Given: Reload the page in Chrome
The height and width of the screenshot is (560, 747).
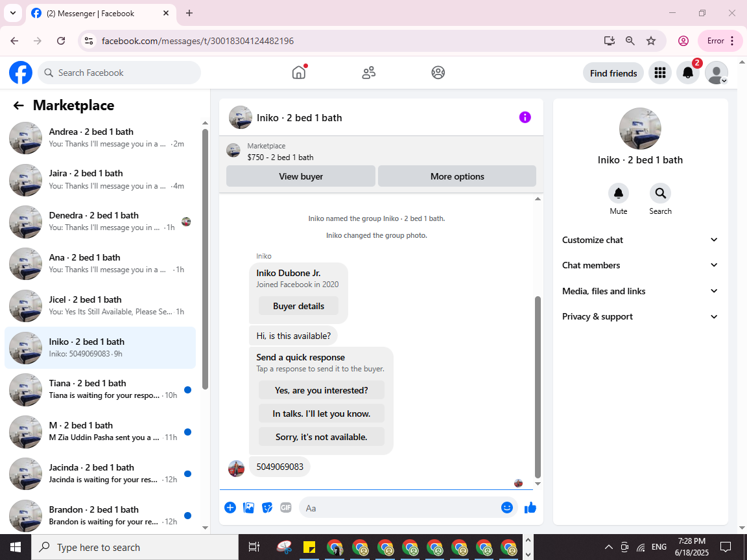Looking at the screenshot, I should (61, 41).
